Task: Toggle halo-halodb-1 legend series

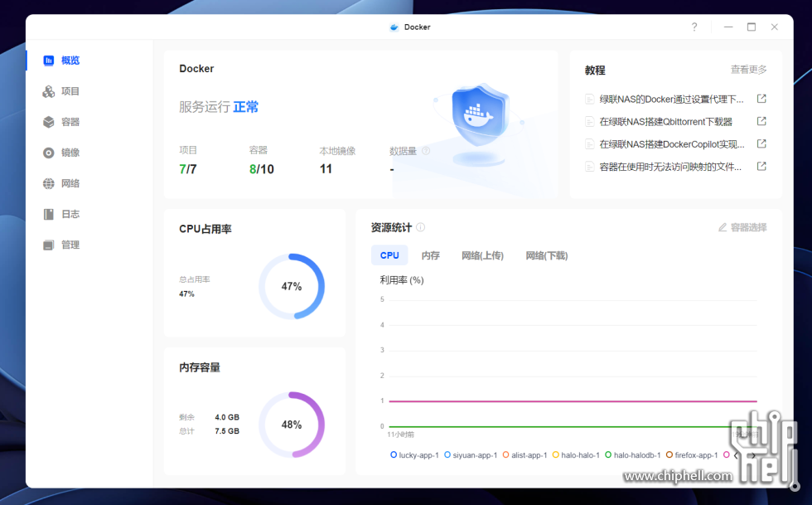Action: click(633, 454)
